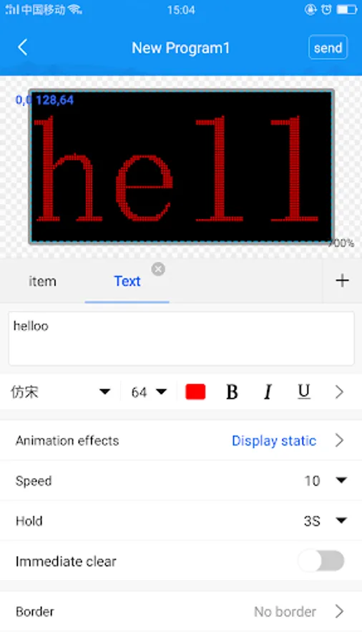Go back using the left arrow
Viewport: 362px width, 644px height.
pos(23,48)
